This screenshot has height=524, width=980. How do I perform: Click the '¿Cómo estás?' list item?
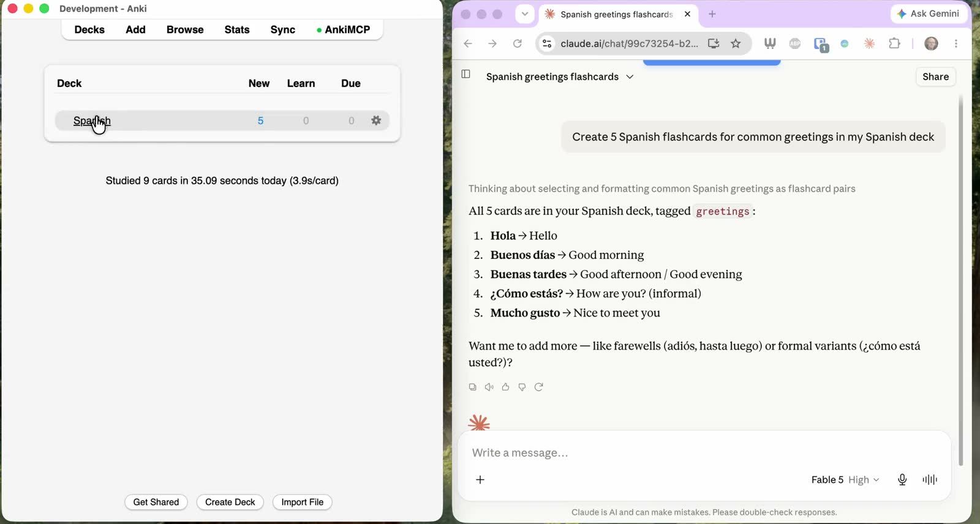pyautogui.click(x=595, y=294)
